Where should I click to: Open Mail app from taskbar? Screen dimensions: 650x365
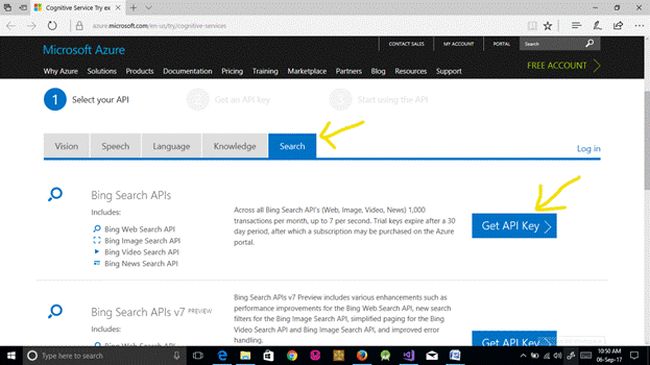pyautogui.click(x=432, y=355)
